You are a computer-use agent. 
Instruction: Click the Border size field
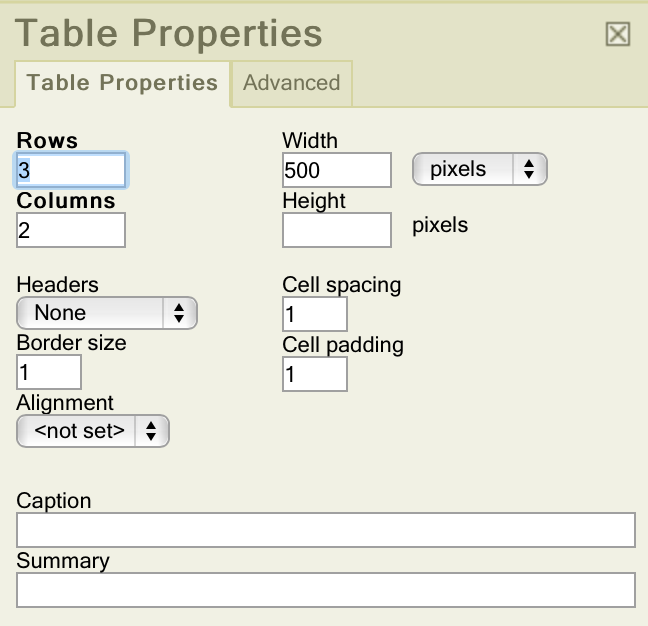[x=49, y=372]
